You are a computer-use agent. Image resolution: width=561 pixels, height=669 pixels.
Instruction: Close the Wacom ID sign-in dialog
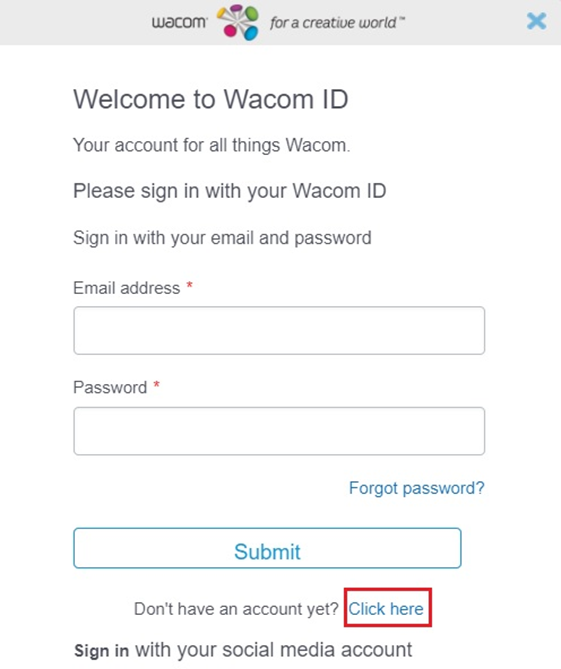(x=536, y=21)
